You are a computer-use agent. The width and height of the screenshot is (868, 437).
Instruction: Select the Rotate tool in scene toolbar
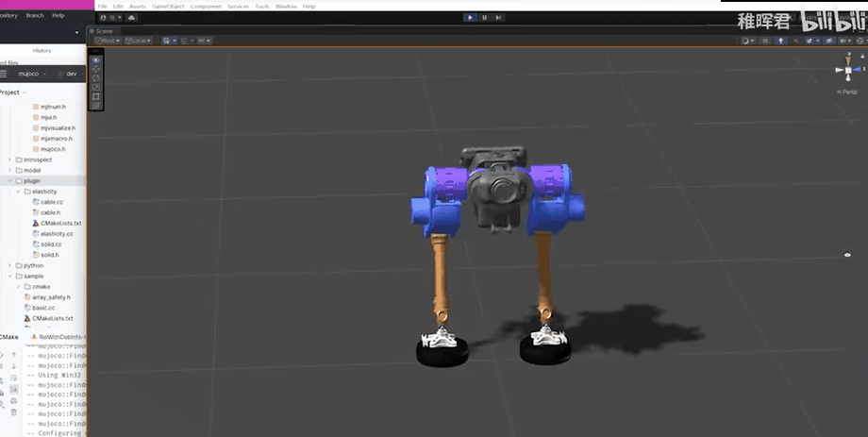pos(96,77)
